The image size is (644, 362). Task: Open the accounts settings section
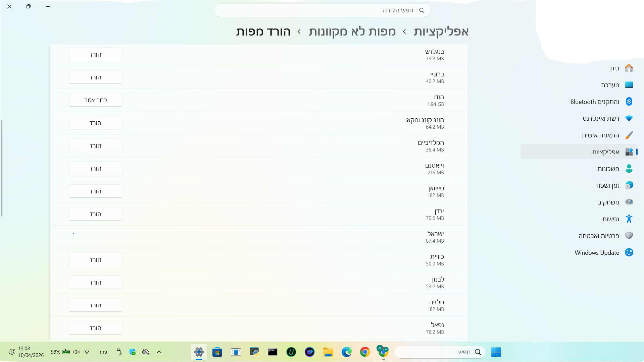(608, 169)
